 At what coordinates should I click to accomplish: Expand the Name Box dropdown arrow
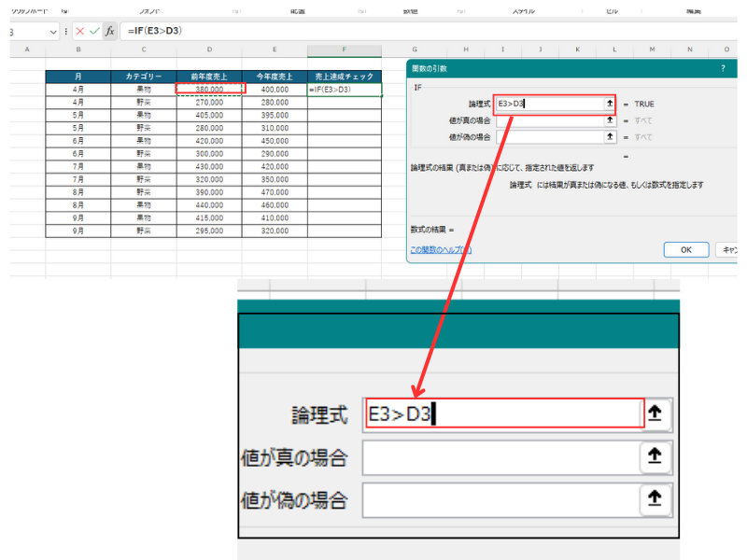52,32
